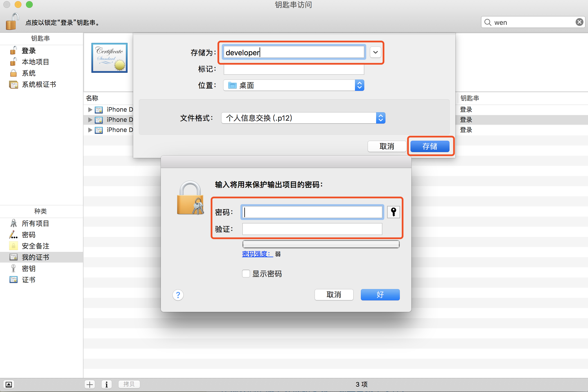Screen dimensions: 588x392
Task: Clear the search field with the X icon
Action: (x=579, y=22)
